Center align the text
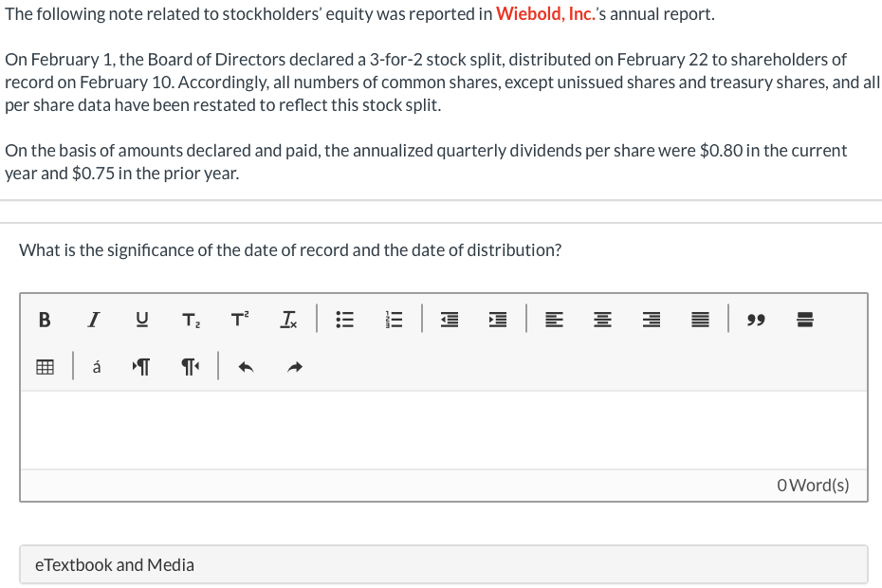 pos(603,320)
